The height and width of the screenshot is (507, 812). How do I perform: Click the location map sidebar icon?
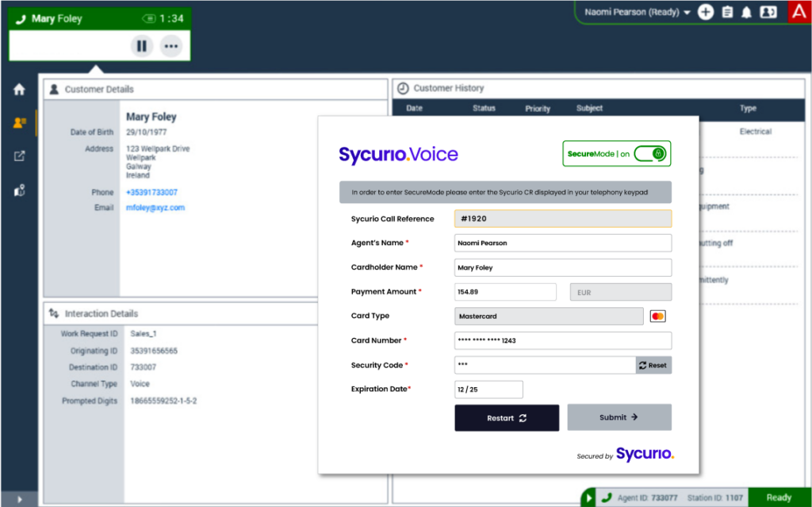point(19,190)
